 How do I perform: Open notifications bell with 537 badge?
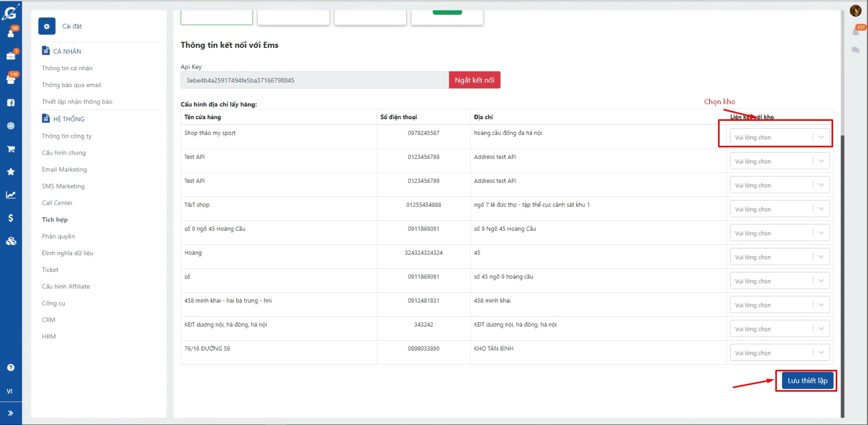point(856,32)
